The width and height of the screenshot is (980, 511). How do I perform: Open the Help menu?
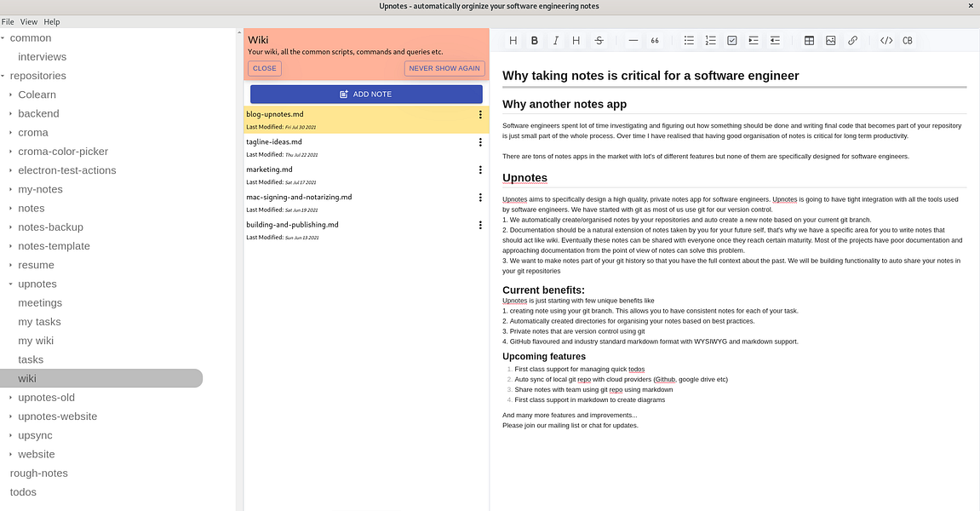pyautogui.click(x=52, y=22)
